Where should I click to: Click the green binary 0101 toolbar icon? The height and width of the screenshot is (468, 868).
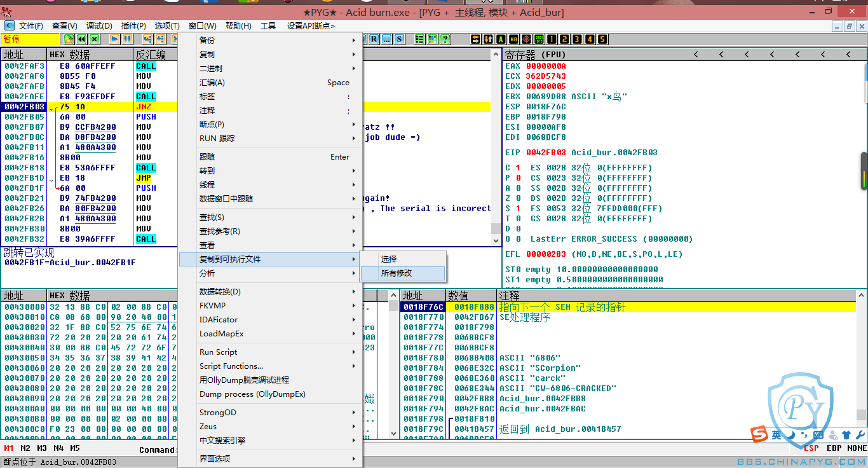point(539,39)
